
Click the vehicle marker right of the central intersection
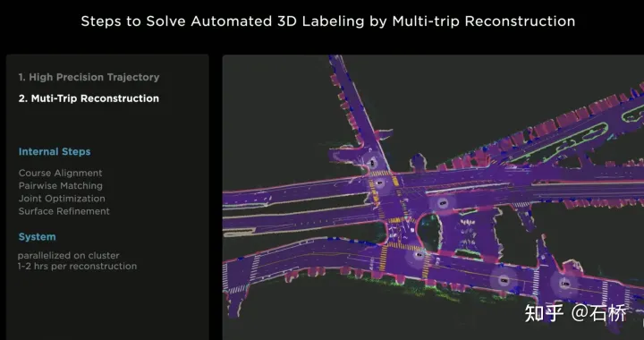click(443, 203)
